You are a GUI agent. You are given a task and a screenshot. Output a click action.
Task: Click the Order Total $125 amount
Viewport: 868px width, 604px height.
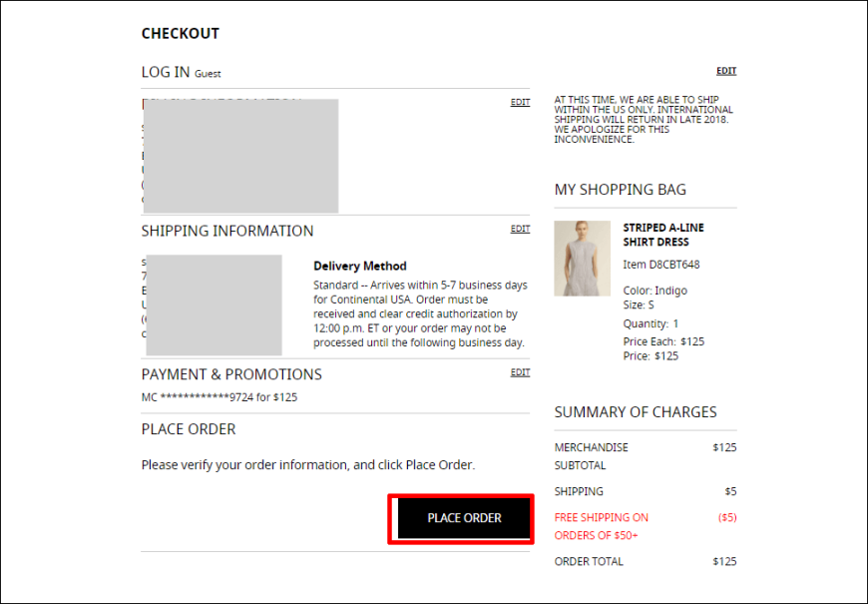point(724,561)
